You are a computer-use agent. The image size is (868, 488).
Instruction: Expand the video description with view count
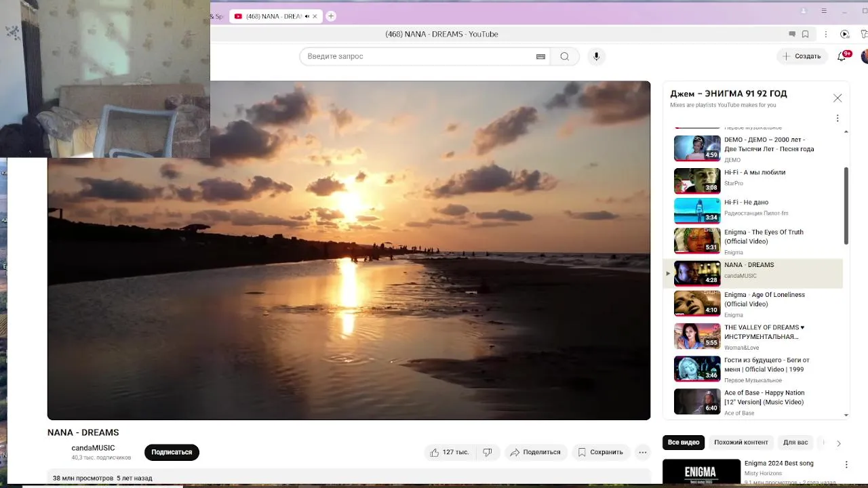(349, 477)
